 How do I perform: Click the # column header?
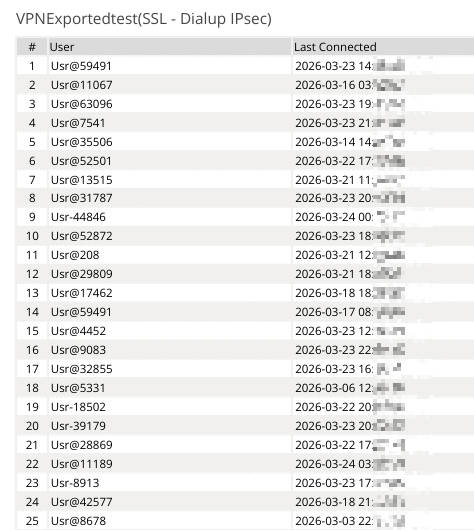[32, 47]
